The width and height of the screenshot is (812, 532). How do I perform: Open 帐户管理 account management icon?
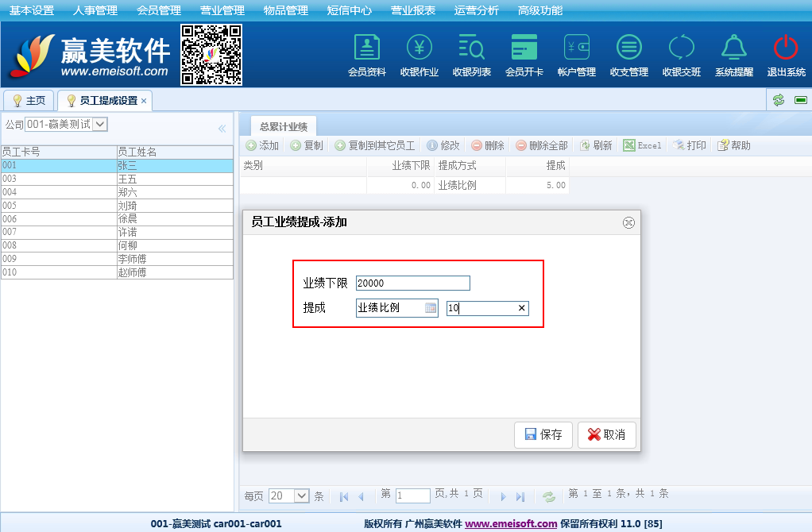click(x=576, y=49)
